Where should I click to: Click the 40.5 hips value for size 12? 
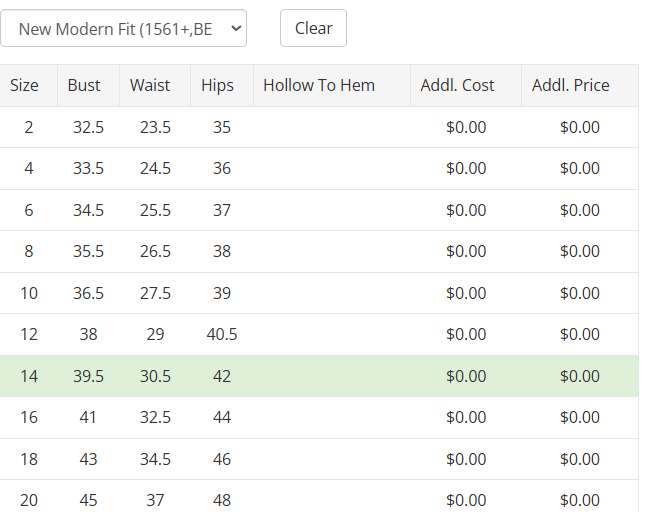click(222, 335)
